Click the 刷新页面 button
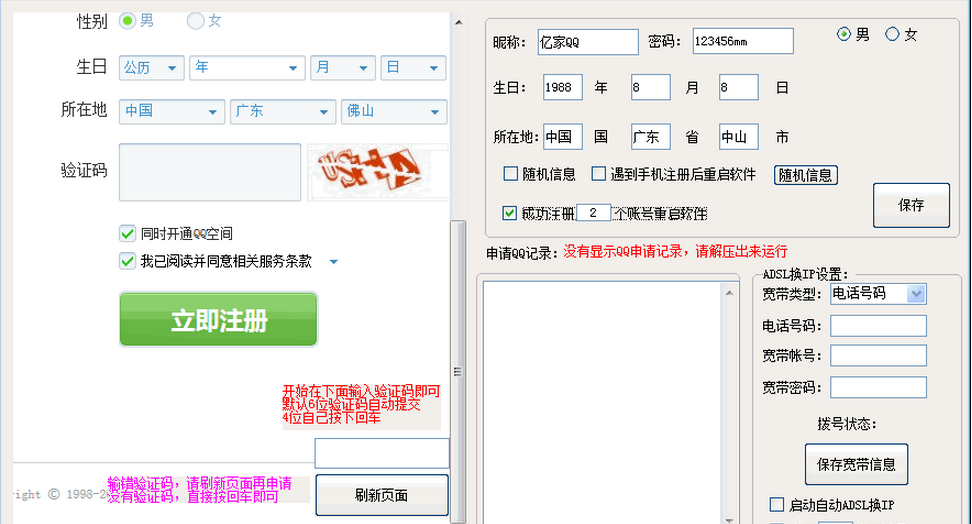 coord(382,495)
